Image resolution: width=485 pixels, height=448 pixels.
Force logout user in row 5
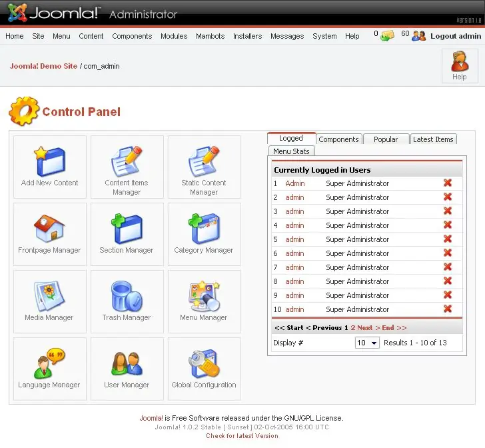tap(448, 239)
